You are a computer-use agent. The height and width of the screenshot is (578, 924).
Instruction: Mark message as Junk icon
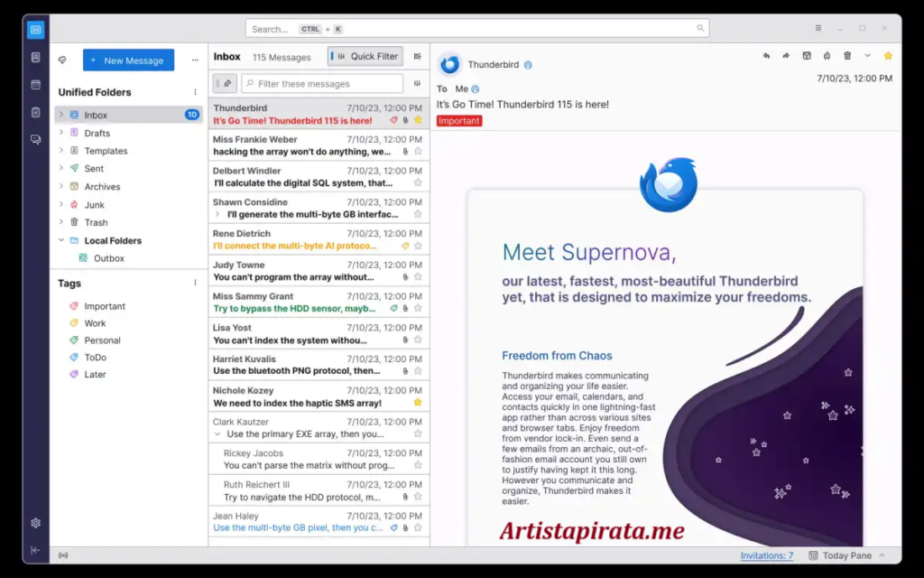click(827, 56)
